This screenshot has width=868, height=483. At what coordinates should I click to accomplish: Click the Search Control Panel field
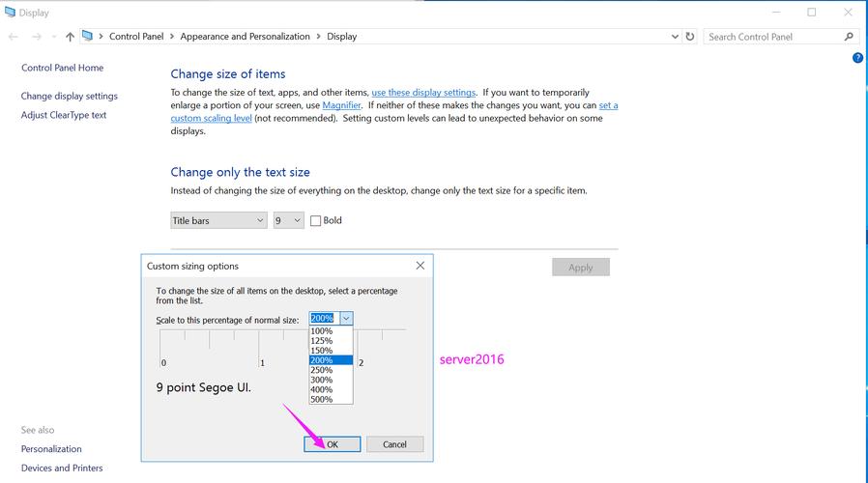point(773,37)
